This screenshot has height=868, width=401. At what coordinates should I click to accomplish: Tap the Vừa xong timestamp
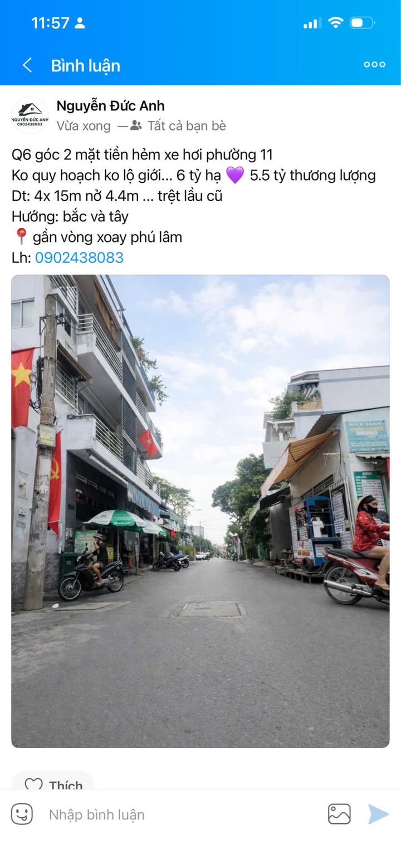pyautogui.click(x=84, y=126)
